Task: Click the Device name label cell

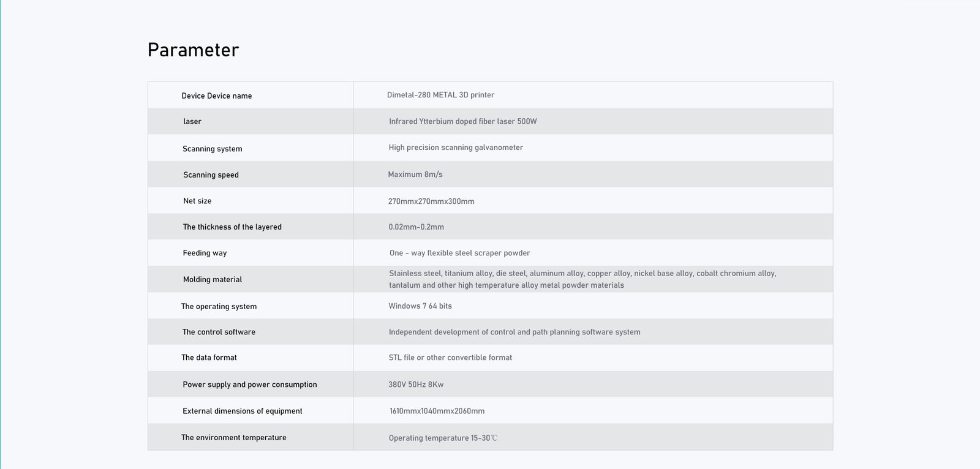Action: [x=216, y=96]
